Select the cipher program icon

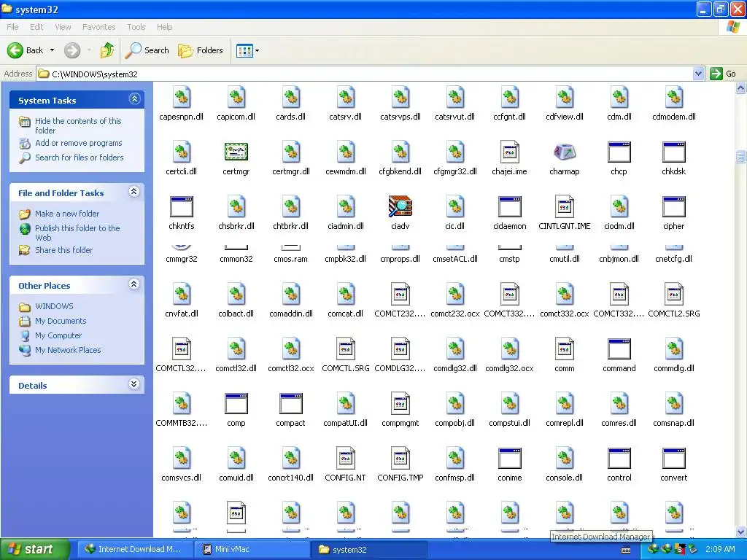(673, 206)
